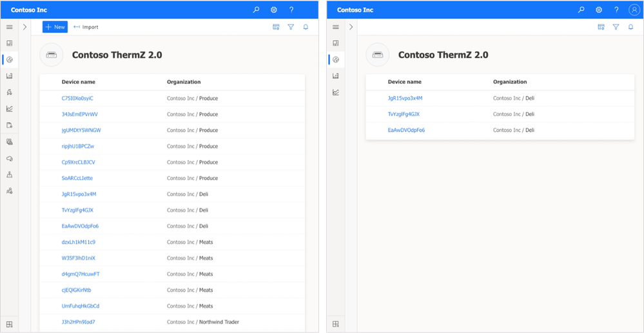Open account avatar in the Deli-only window

(x=634, y=10)
